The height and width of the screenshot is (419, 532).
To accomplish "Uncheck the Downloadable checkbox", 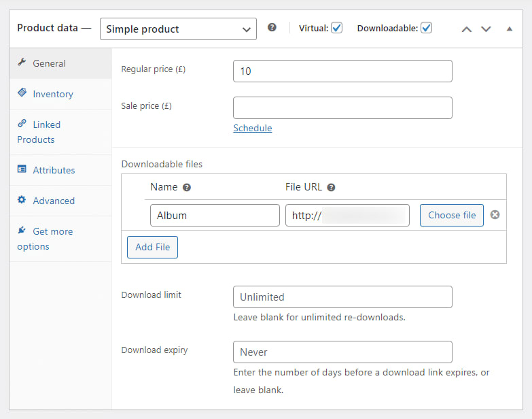I will click(x=426, y=28).
